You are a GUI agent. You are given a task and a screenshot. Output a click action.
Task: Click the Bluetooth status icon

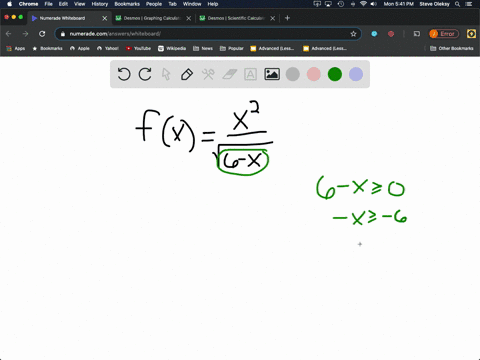pyautogui.click(x=353, y=4)
